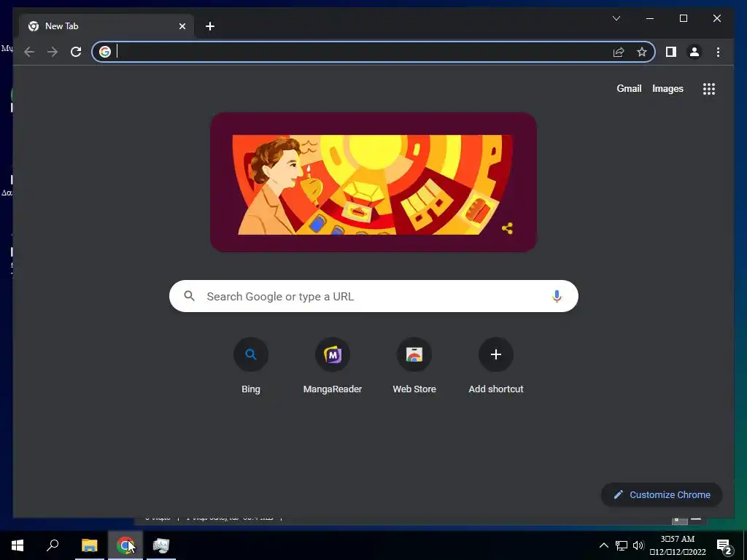Open the side panel icon
Viewport: 747px width, 560px height.
[671, 52]
